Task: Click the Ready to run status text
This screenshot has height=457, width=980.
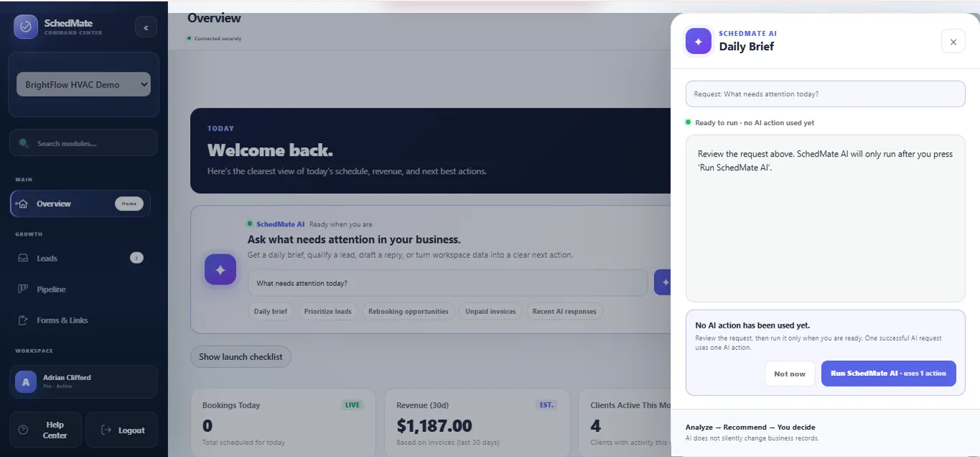Action: pos(755,123)
